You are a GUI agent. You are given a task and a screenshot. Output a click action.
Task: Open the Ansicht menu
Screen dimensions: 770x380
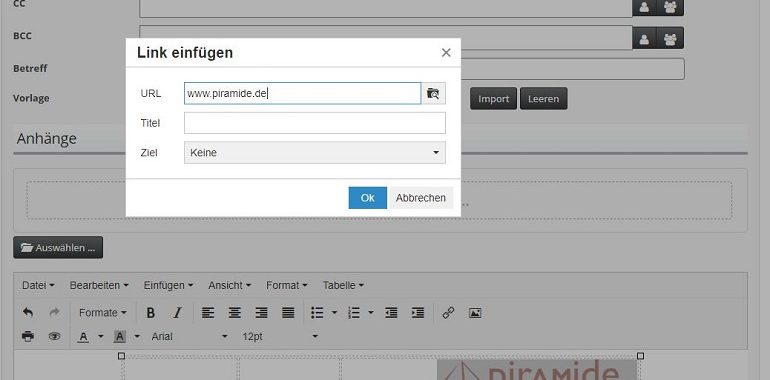(x=229, y=285)
